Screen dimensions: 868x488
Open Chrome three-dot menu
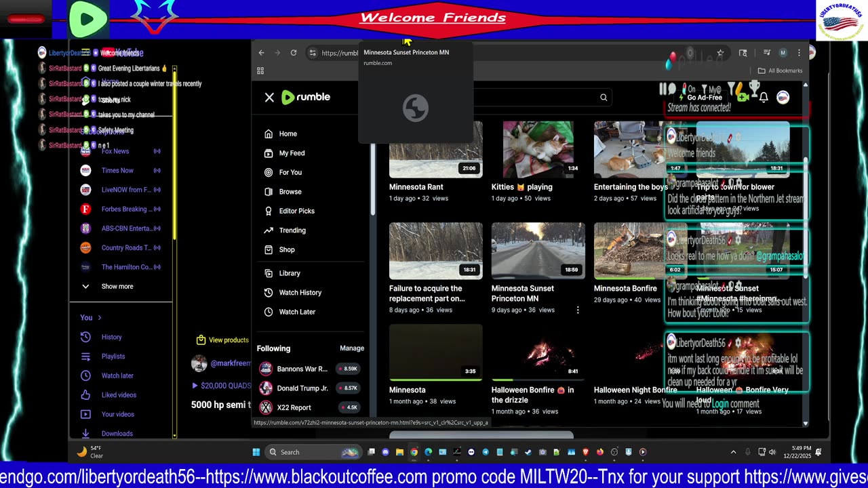(799, 53)
